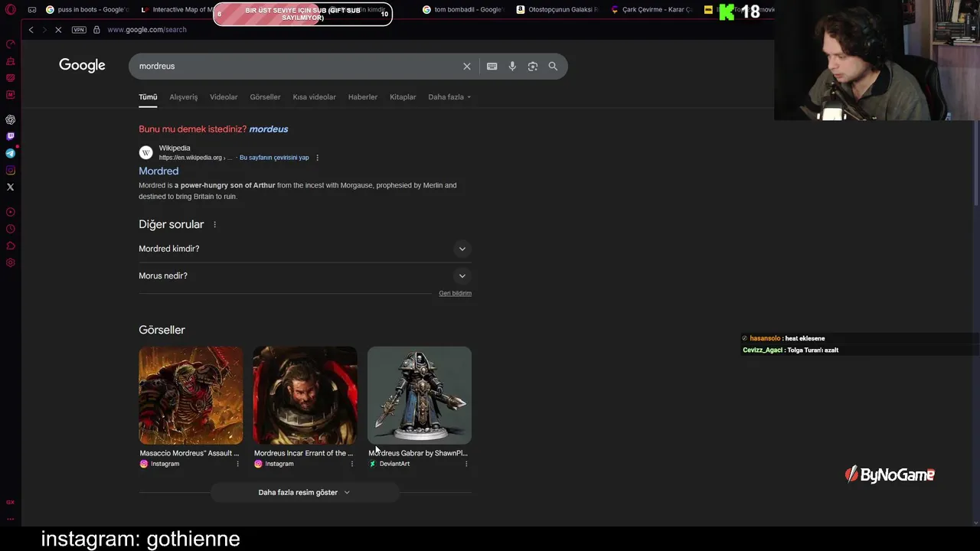Viewport: 980px width, 551px height.
Task: Open the Player icon in sidebar
Action: (10, 212)
